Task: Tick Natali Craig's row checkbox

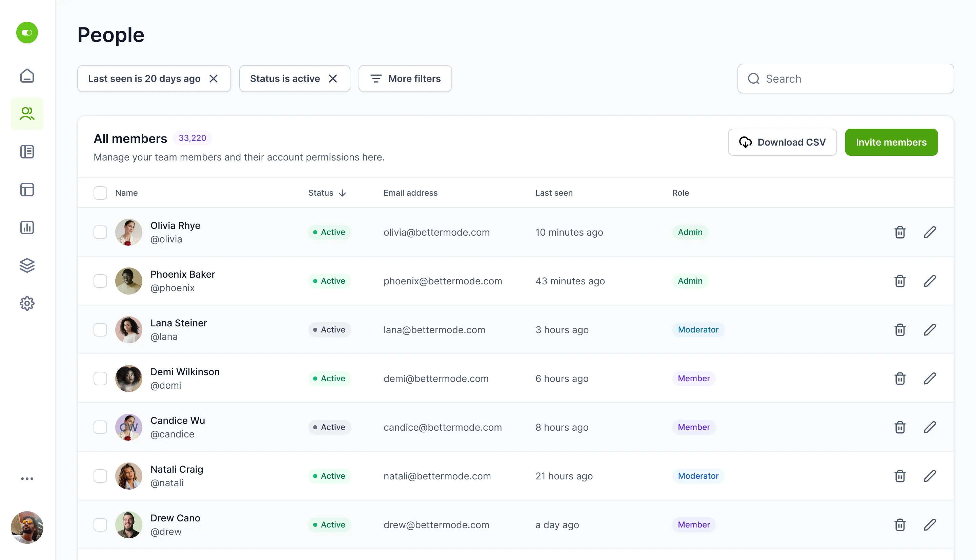Action: (100, 476)
